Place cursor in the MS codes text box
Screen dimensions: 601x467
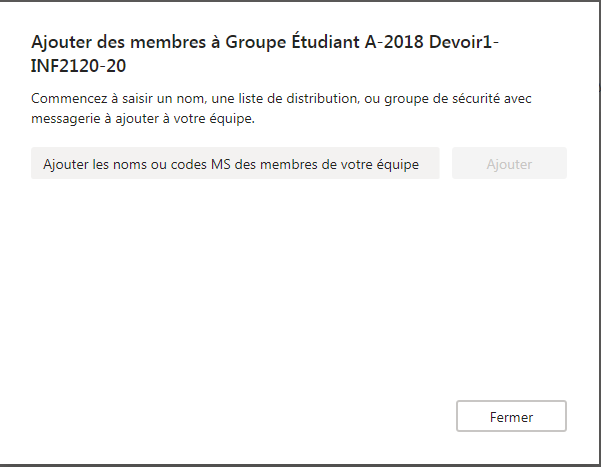pos(235,164)
